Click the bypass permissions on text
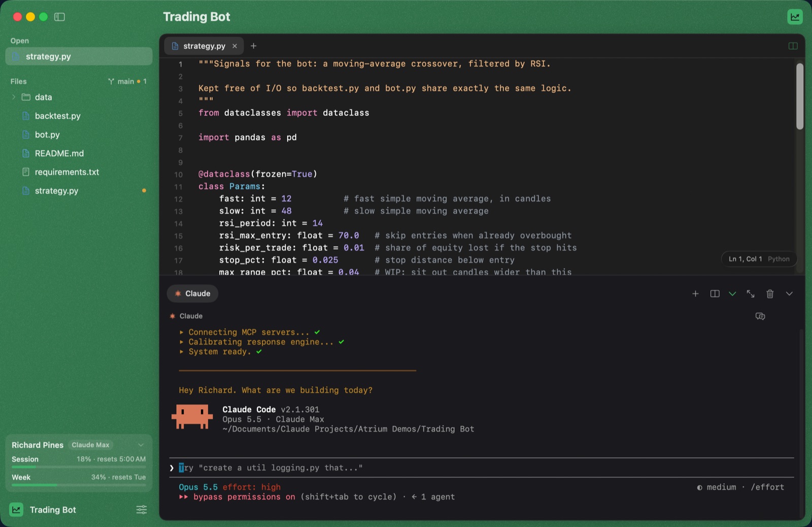The width and height of the screenshot is (812, 527). click(244, 497)
